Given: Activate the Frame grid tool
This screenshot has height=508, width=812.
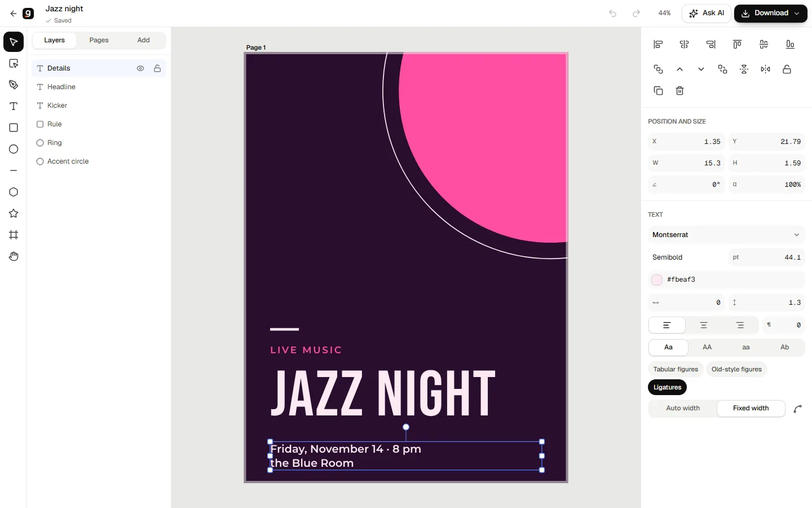Looking at the screenshot, I should tap(14, 235).
